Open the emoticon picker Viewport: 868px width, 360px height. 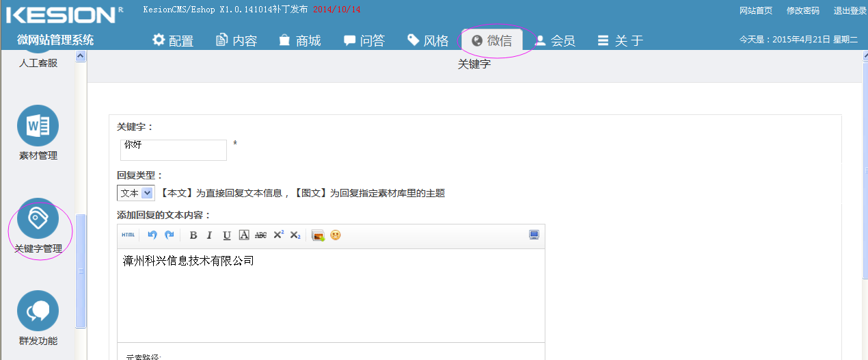(x=336, y=235)
